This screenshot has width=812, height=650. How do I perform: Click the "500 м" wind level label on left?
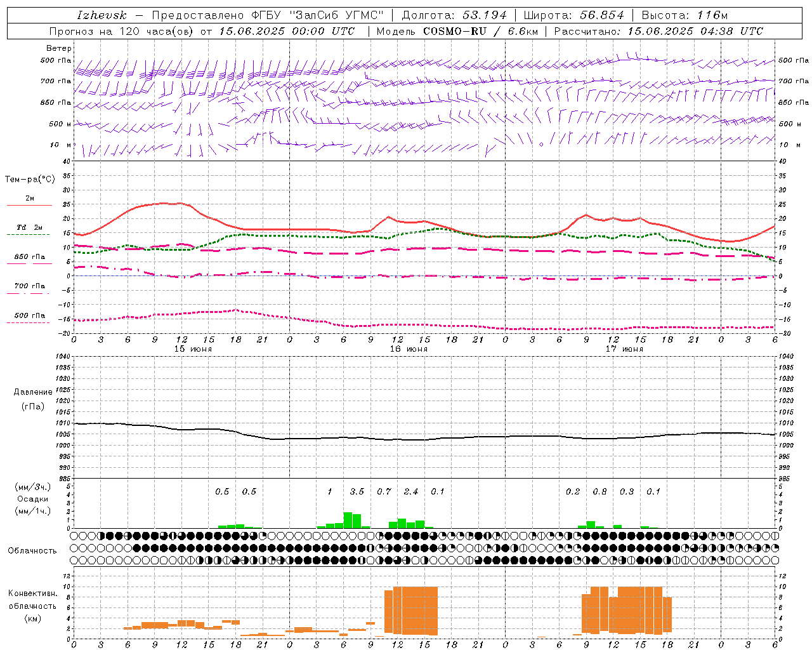pyautogui.click(x=60, y=124)
